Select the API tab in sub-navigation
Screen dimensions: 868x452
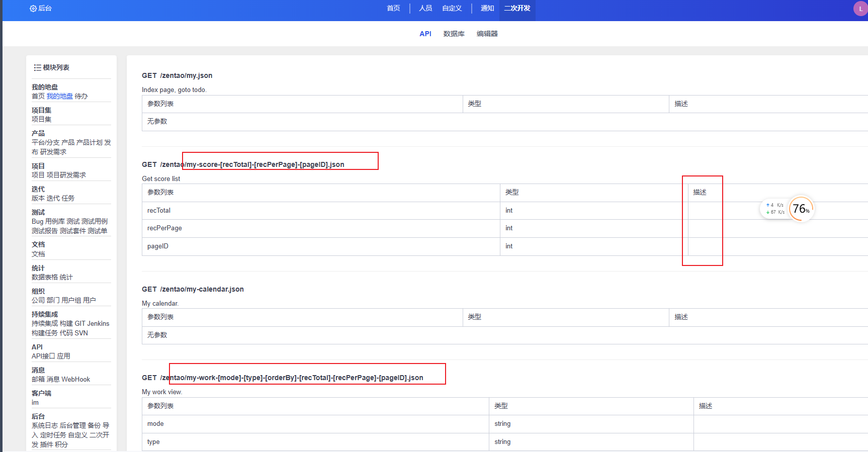[425, 34]
